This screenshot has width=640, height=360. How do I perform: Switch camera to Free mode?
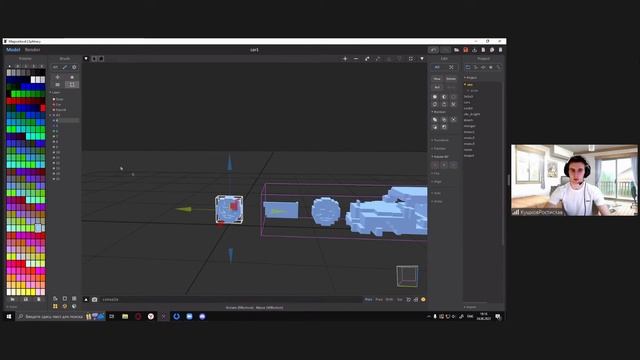point(379,300)
